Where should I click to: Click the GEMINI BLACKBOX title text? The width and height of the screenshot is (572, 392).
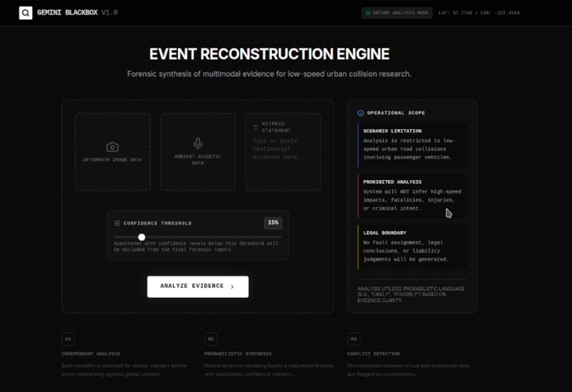(x=67, y=13)
